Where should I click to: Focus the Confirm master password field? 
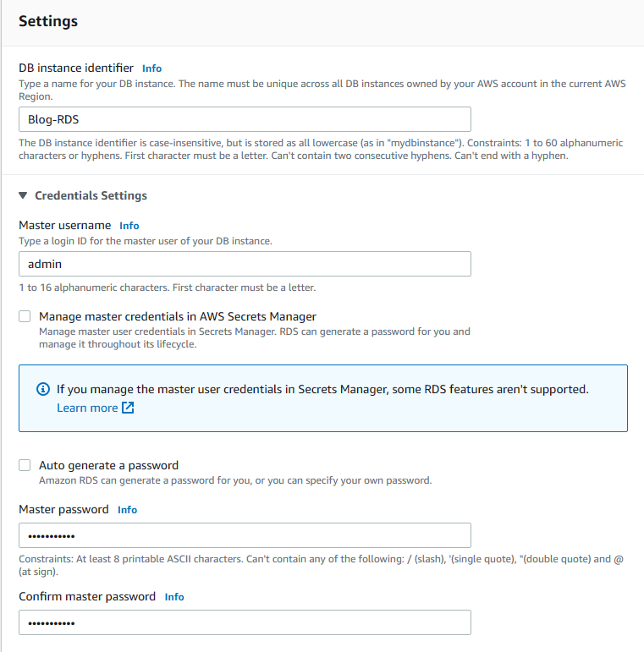tap(245, 623)
